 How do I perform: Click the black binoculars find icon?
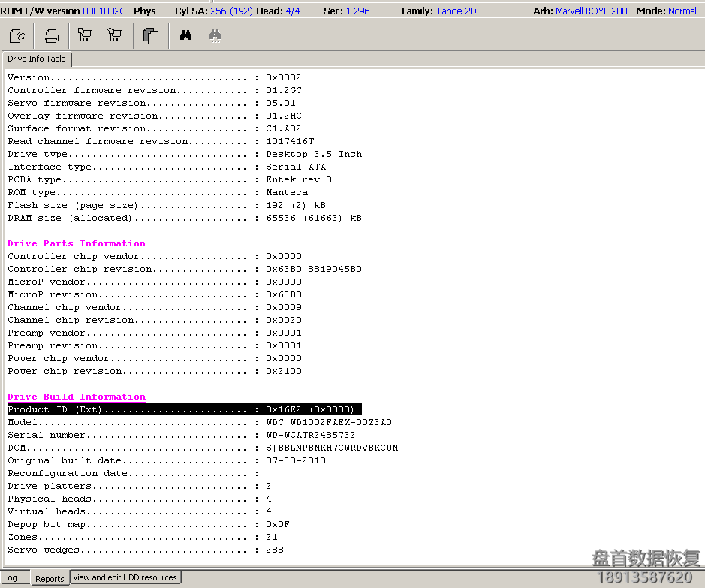pyautogui.click(x=185, y=35)
